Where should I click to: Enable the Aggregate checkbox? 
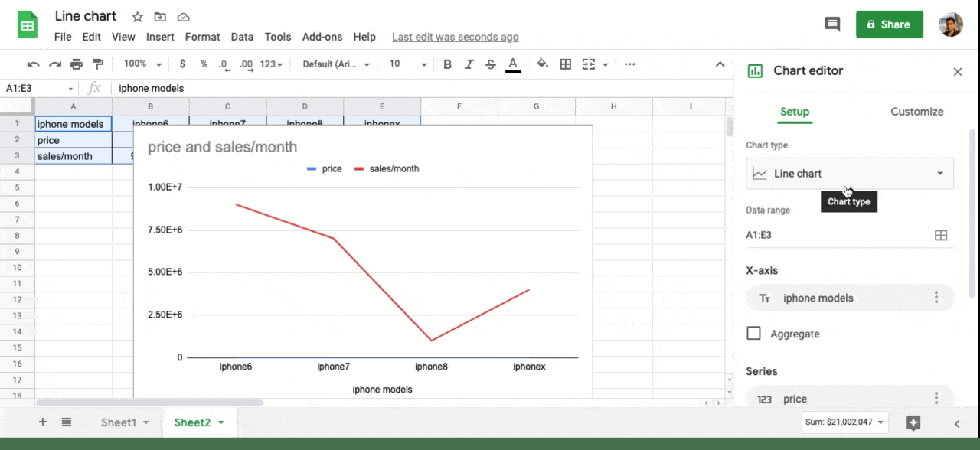click(x=754, y=334)
